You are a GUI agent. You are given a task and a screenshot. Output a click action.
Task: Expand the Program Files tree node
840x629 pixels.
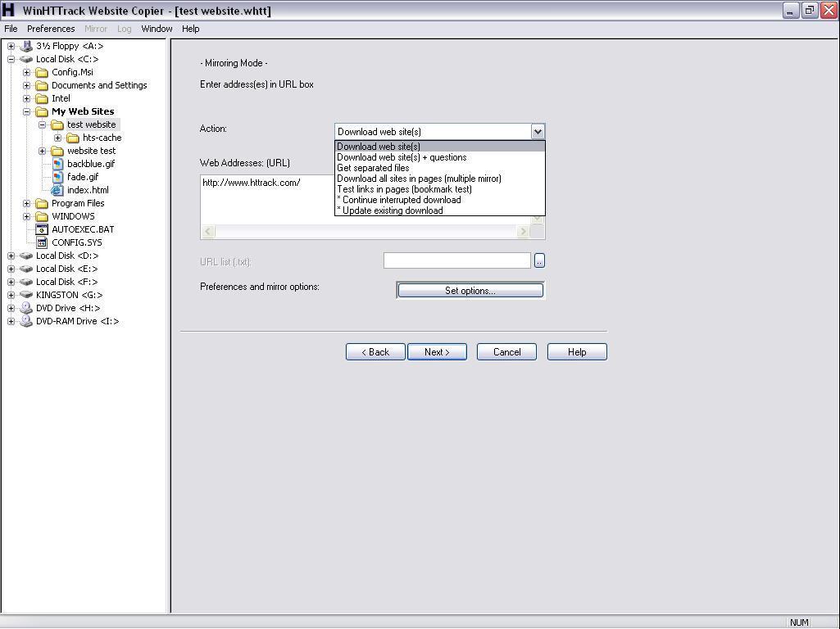[26, 203]
